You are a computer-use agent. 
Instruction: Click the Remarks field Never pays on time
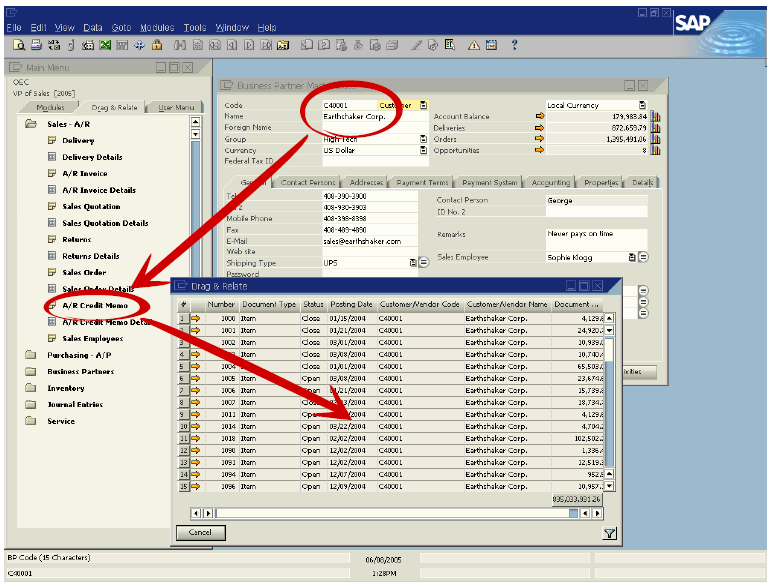pos(597,239)
